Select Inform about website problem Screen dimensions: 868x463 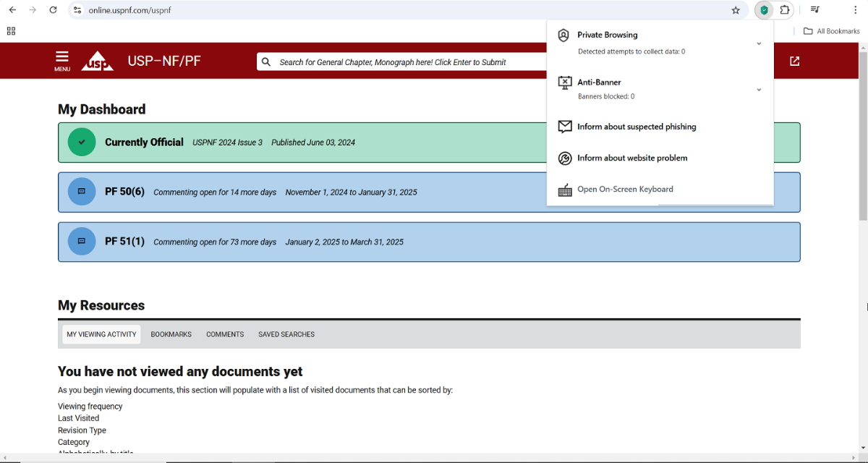pyautogui.click(x=632, y=158)
